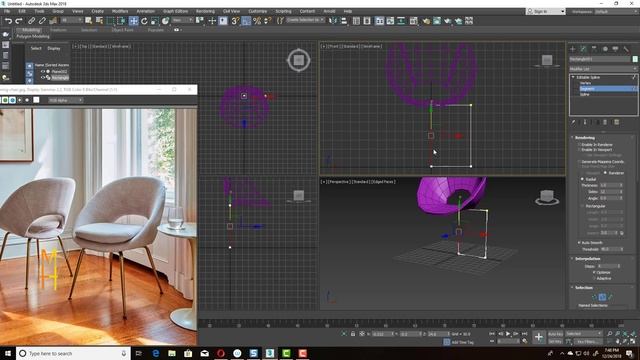This screenshot has height=360, width=640.
Task: Activate the Select and Rotate tool
Action: [x=144, y=21]
